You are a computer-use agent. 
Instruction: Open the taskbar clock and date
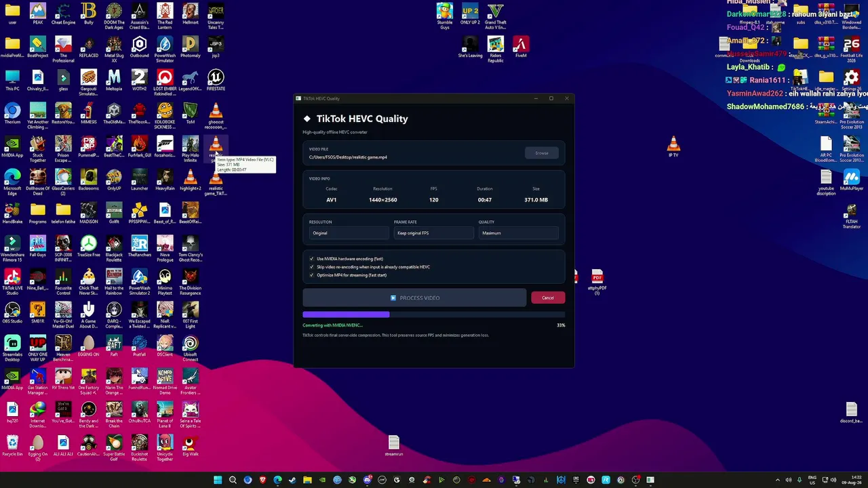[x=850, y=480]
